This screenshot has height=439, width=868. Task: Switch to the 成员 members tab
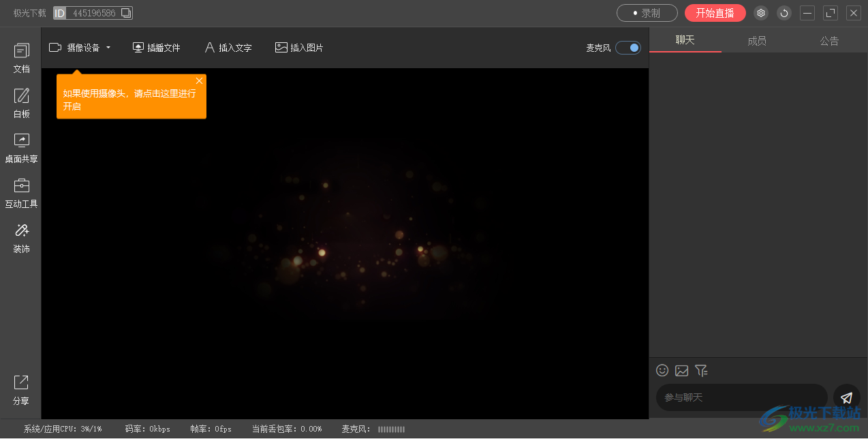point(757,41)
